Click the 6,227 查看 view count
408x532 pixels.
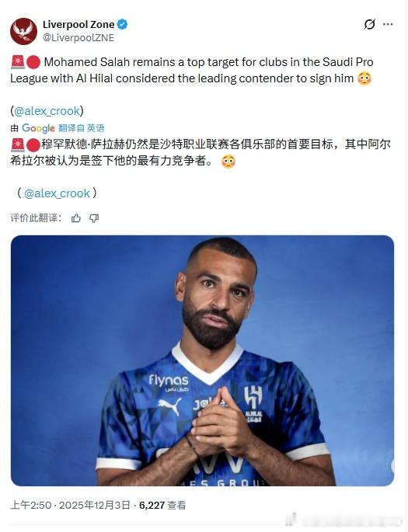point(162,506)
